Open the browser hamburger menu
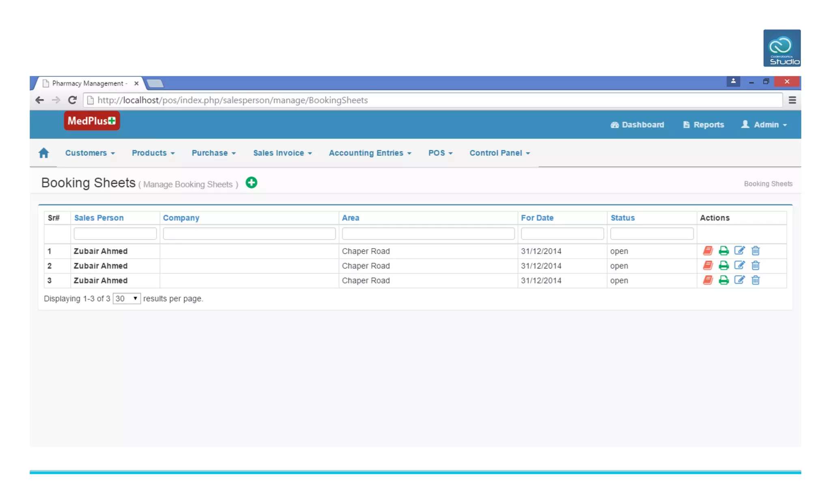 pyautogui.click(x=792, y=100)
